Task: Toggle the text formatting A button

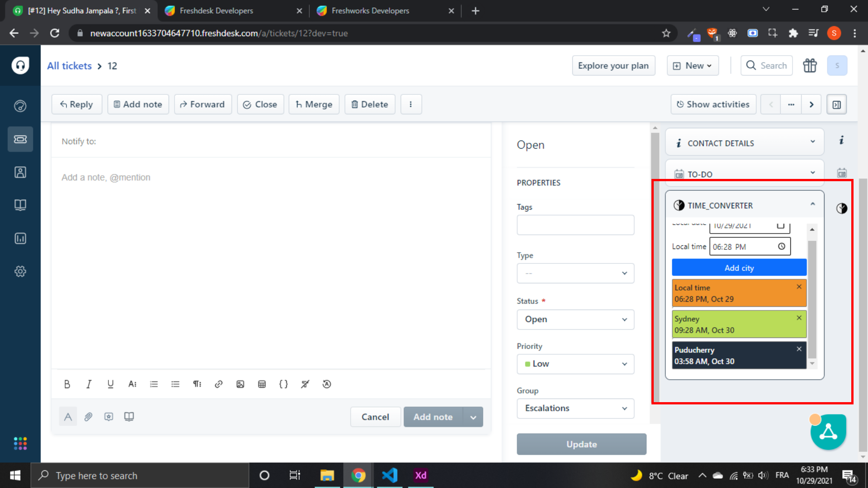Action: [x=68, y=417]
